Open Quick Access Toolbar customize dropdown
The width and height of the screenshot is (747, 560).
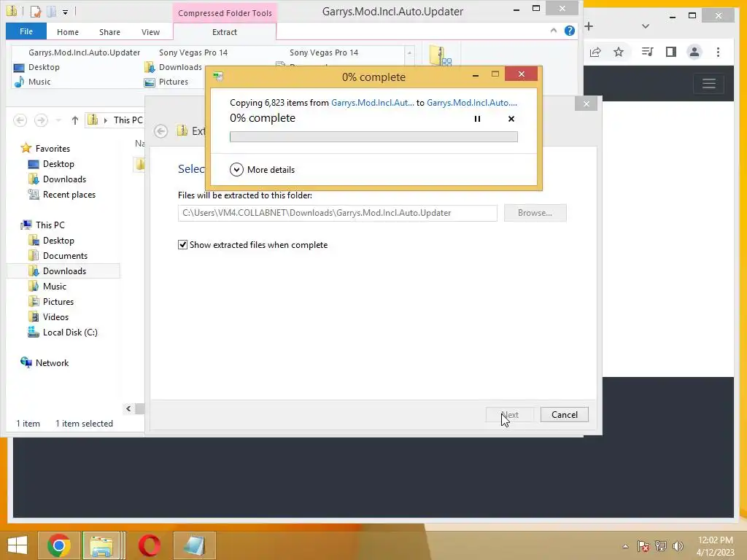coord(65,11)
